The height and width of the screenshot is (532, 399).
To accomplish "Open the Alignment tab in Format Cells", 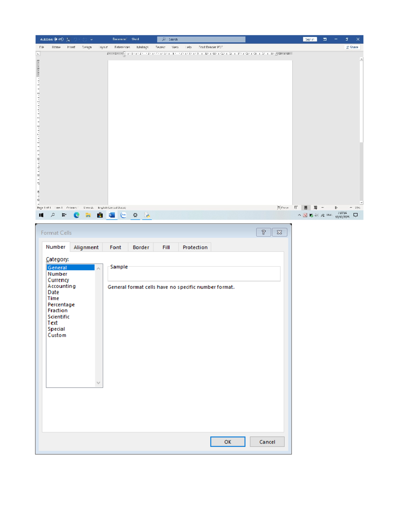I will tap(86, 247).
